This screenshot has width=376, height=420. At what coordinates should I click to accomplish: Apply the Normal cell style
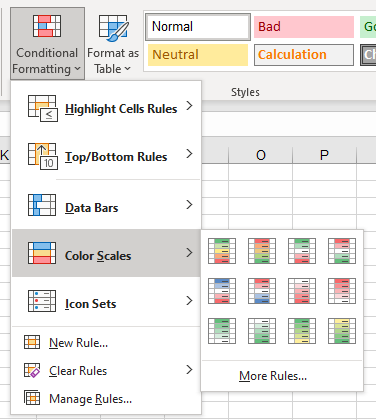[x=198, y=27]
